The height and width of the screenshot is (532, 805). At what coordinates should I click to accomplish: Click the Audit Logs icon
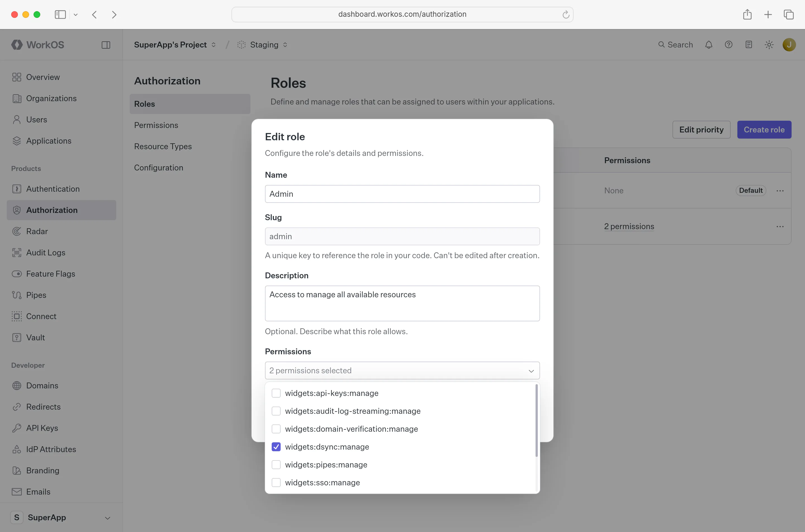click(x=16, y=252)
